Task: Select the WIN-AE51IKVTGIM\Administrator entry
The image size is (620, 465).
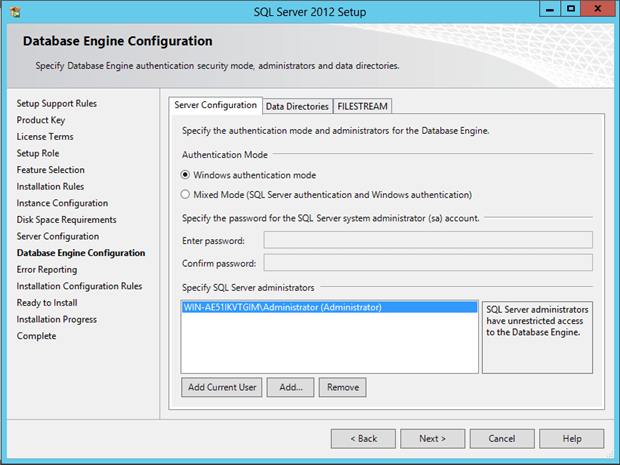Action: [330, 307]
